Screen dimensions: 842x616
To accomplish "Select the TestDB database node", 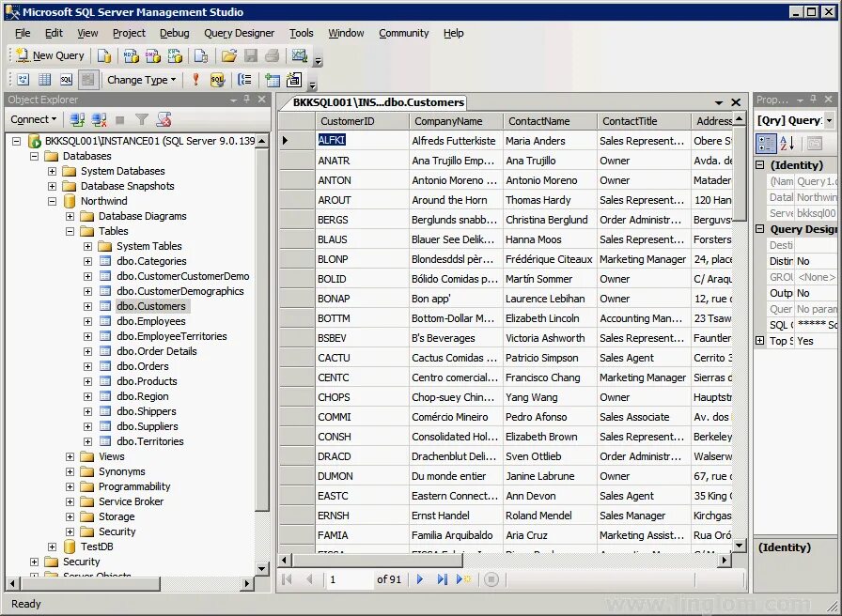I will pyautogui.click(x=97, y=547).
